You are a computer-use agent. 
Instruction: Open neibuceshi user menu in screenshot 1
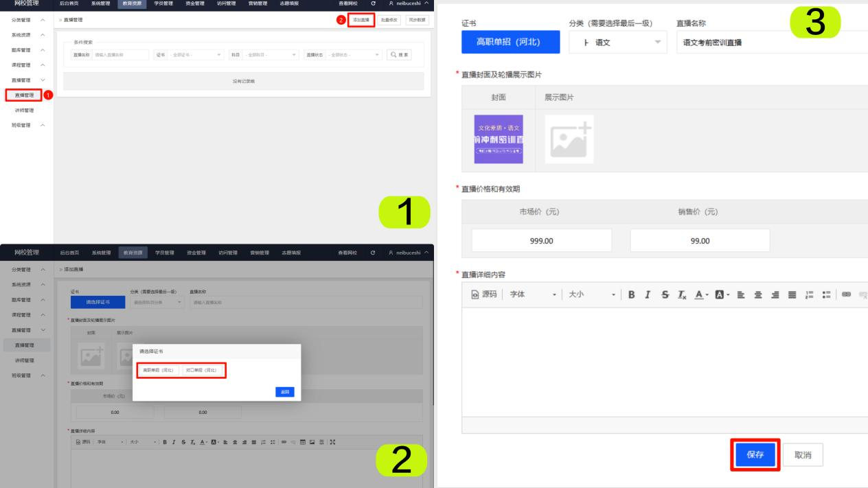[x=408, y=4]
